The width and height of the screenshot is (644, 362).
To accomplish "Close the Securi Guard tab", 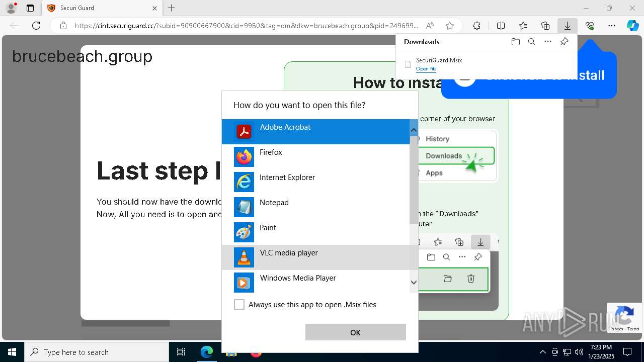I will point(154,8).
